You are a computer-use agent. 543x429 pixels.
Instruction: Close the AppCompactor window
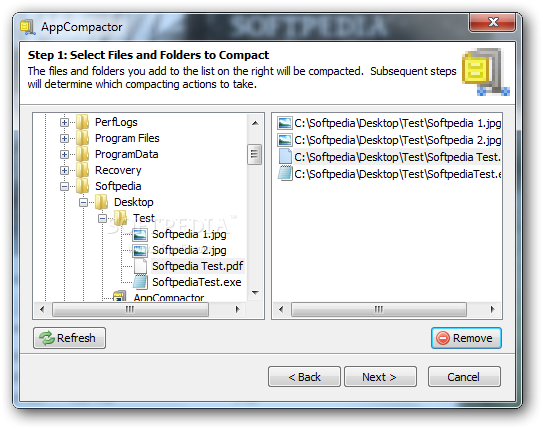click(x=492, y=22)
